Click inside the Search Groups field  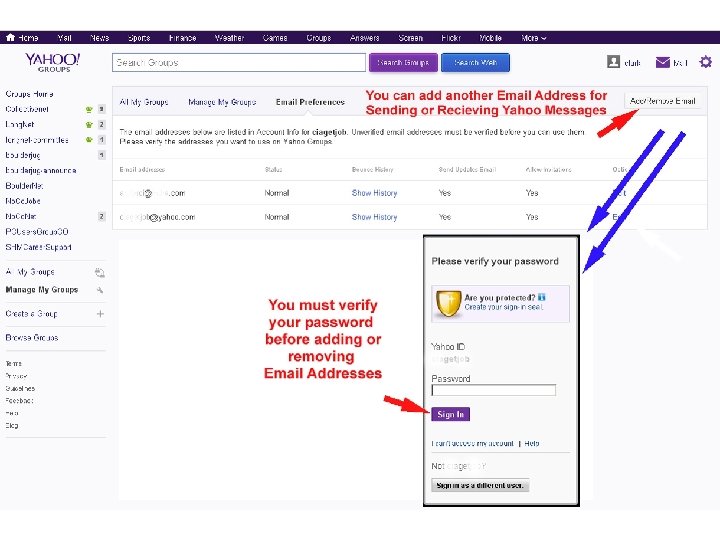tap(239, 62)
